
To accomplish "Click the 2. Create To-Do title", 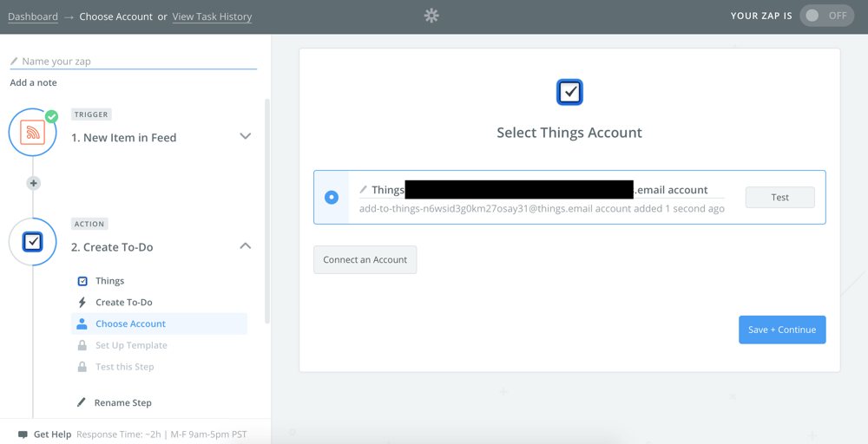I will tap(112, 247).
